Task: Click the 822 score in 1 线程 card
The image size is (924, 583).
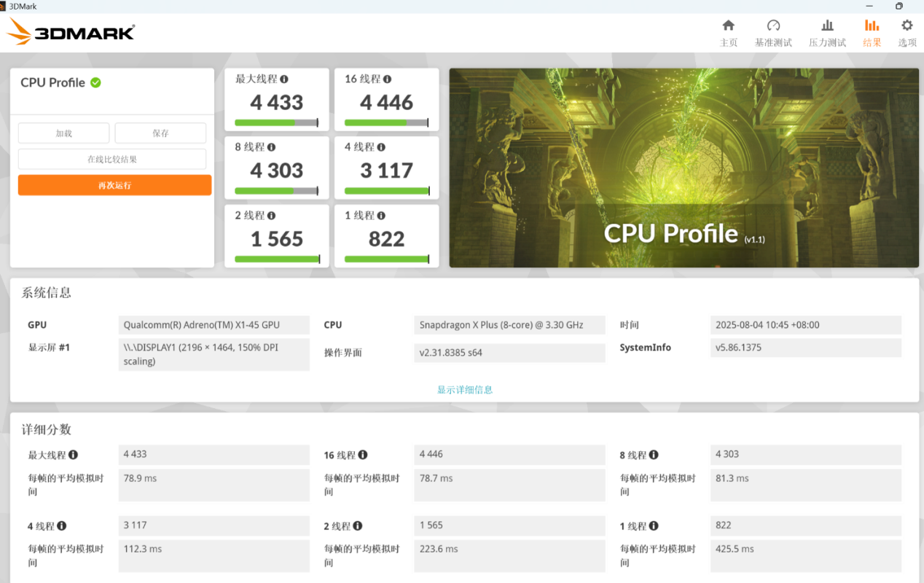Action: [x=386, y=240]
